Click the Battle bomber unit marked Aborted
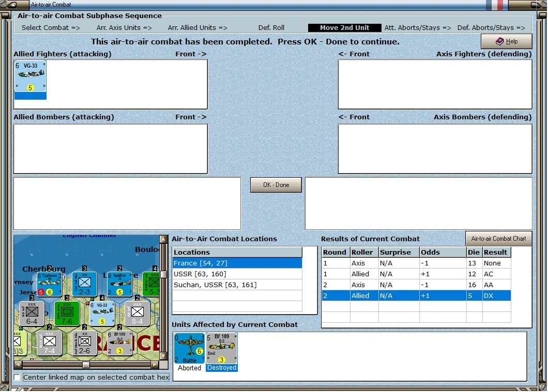This screenshot has width=548, height=392. (189, 349)
